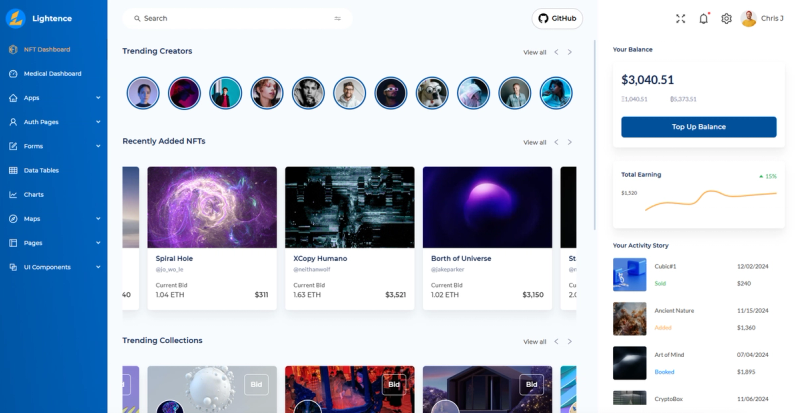800x413 pixels.
Task: Select the first creator avatar
Action: [x=143, y=93]
